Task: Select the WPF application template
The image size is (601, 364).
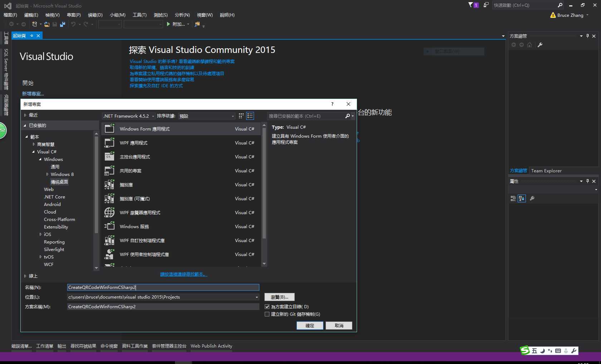Action: click(181, 143)
